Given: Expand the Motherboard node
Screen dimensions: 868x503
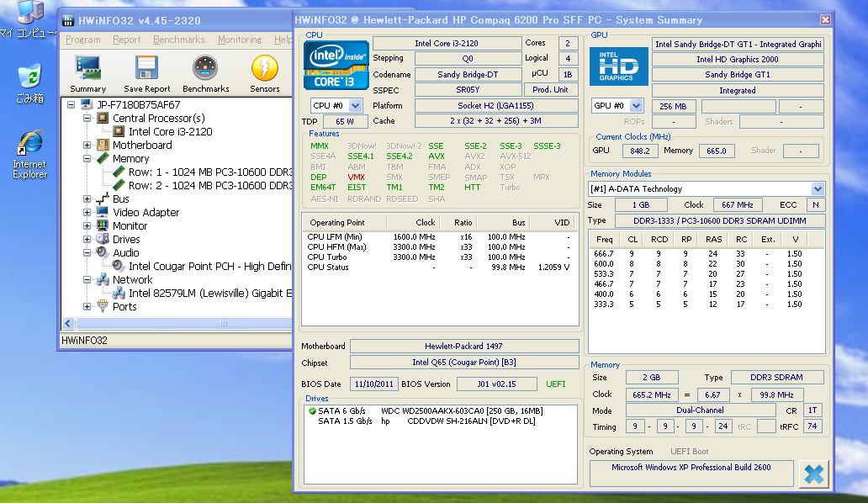Looking at the screenshot, I should click(87, 145).
